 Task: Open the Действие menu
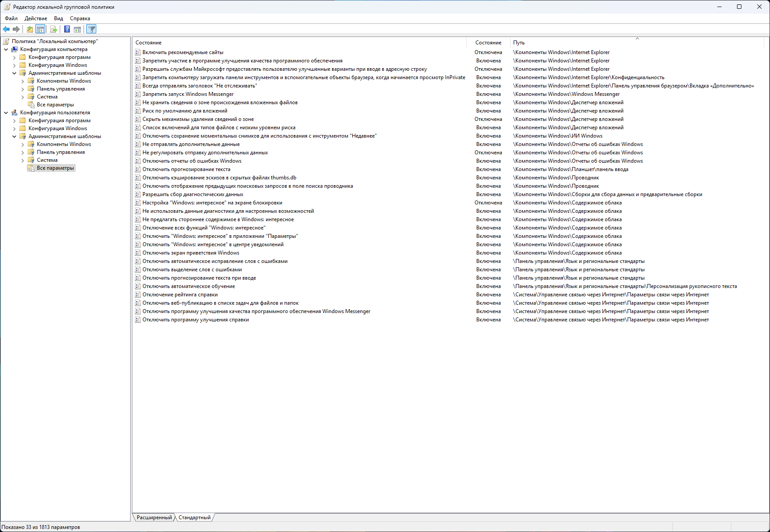pyautogui.click(x=35, y=18)
